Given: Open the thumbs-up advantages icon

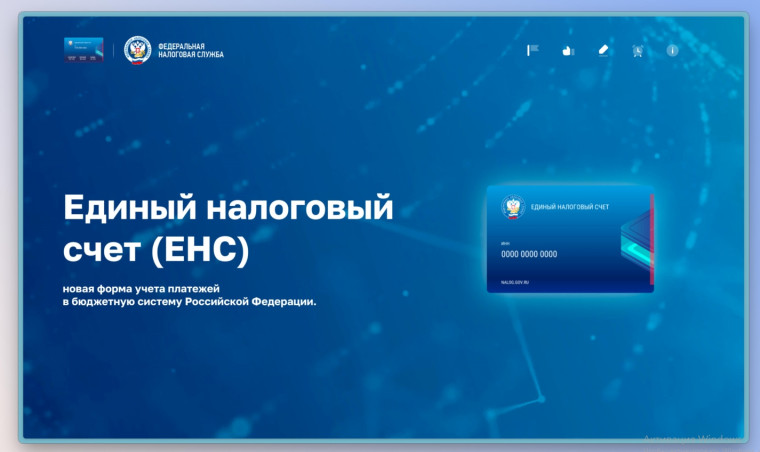Looking at the screenshot, I should [x=568, y=50].
